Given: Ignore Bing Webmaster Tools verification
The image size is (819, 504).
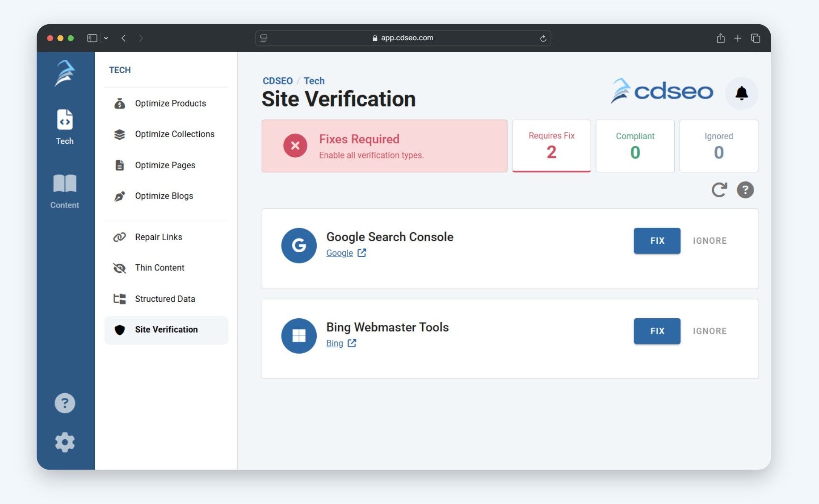Looking at the screenshot, I should click(x=710, y=331).
